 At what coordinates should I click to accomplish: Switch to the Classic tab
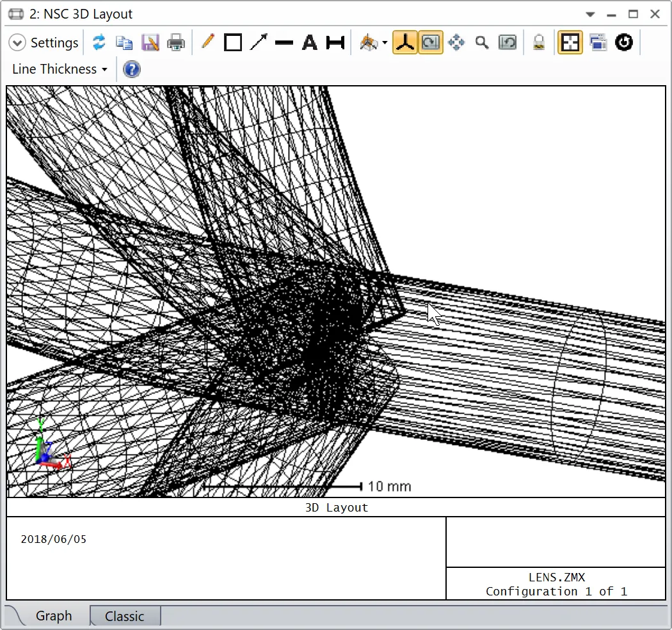(x=125, y=617)
